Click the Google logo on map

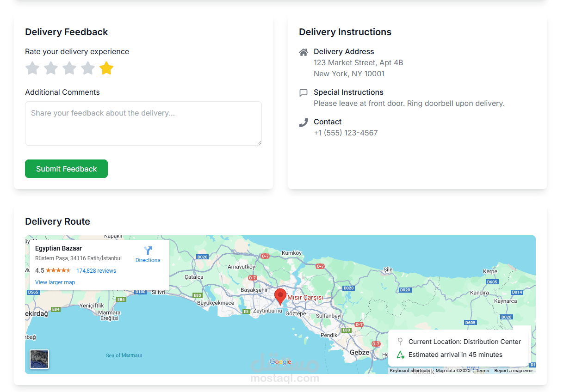tap(280, 362)
